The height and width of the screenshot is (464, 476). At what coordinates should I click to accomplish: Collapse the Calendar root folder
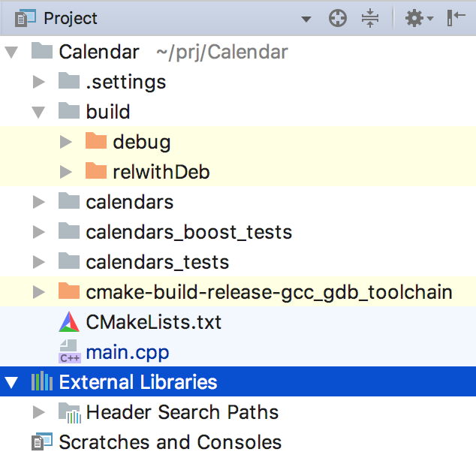[11, 52]
